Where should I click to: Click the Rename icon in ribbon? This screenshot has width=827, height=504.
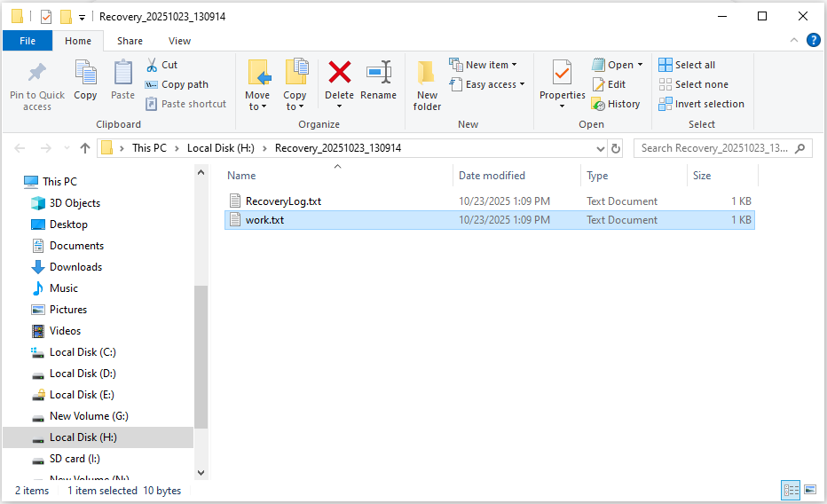point(378,75)
